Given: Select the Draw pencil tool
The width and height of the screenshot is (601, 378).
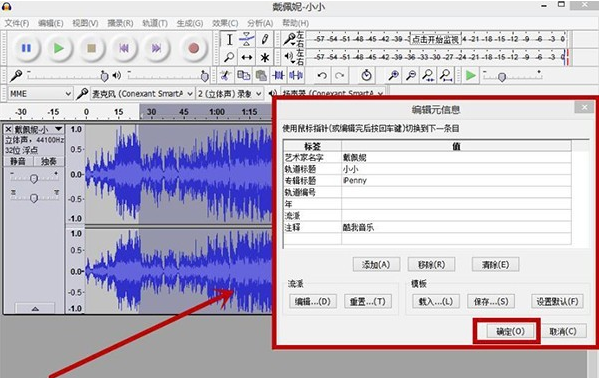Looking at the screenshot, I should 265,39.
